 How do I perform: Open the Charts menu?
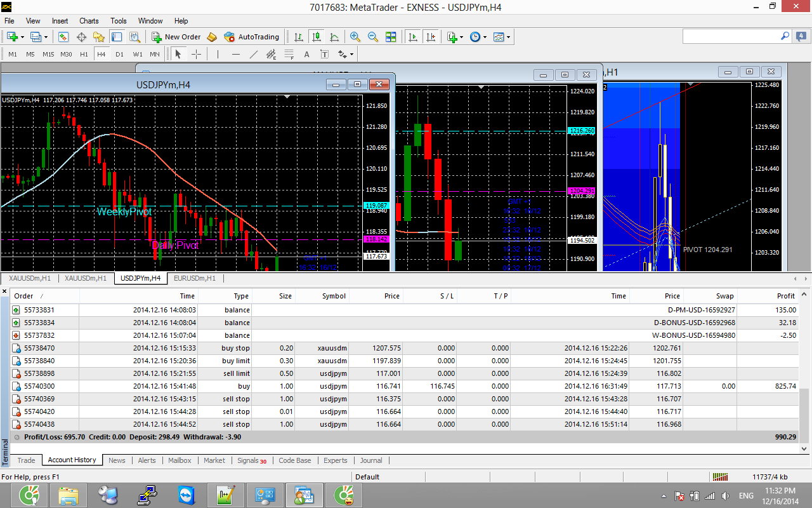coord(89,21)
